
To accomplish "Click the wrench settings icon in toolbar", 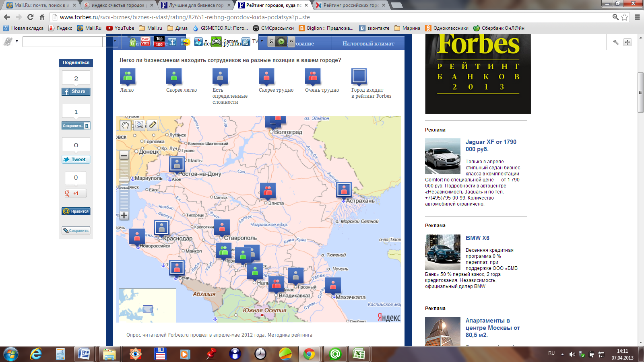I will (615, 42).
